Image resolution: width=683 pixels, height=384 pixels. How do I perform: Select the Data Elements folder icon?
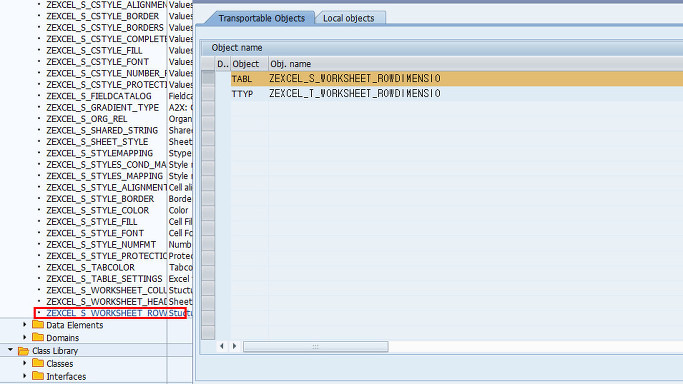pos(38,325)
